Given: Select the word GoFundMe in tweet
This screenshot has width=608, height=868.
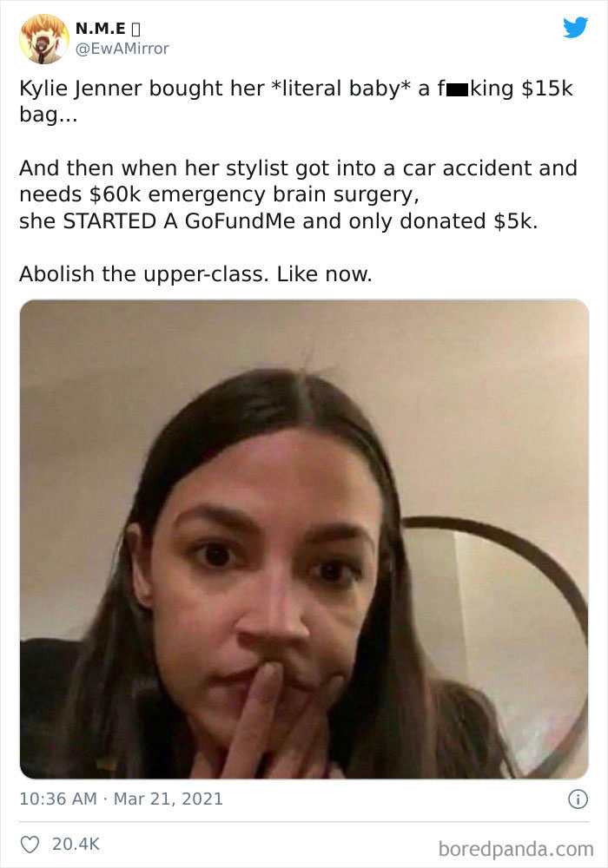Looking at the screenshot, I should [240, 221].
